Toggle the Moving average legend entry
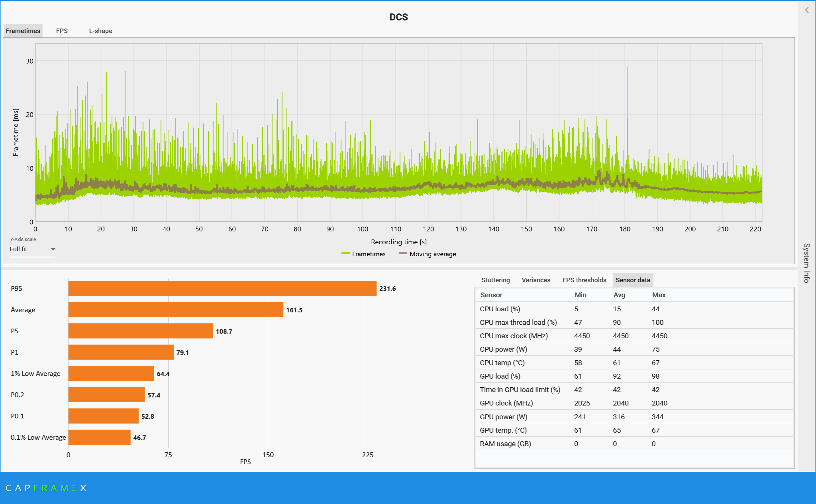Image resolution: width=816 pixels, height=504 pixels. tap(427, 254)
